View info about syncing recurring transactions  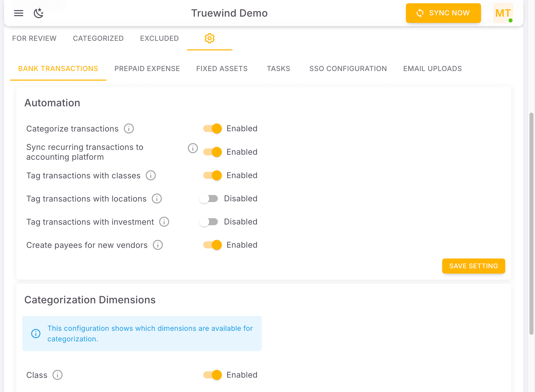point(193,148)
